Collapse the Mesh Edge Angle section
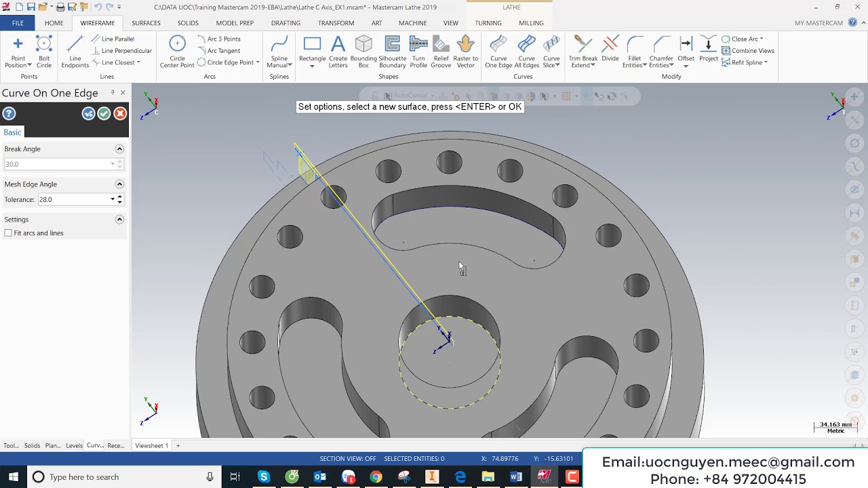 pyautogui.click(x=119, y=184)
